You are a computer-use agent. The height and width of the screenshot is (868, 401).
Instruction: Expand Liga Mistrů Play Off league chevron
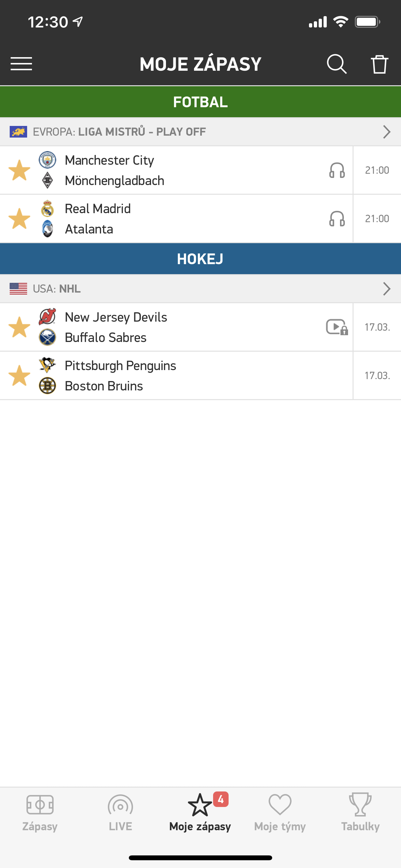click(x=386, y=132)
